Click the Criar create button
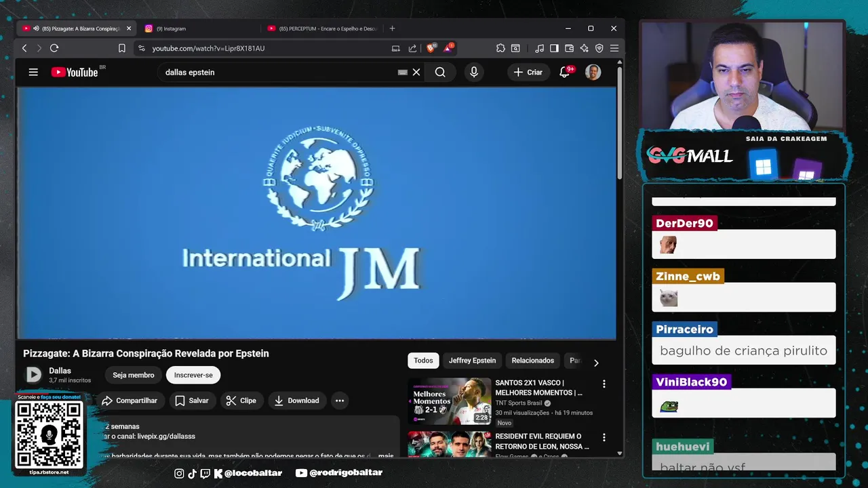This screenshot has width=868, height=488. [528, 72]
